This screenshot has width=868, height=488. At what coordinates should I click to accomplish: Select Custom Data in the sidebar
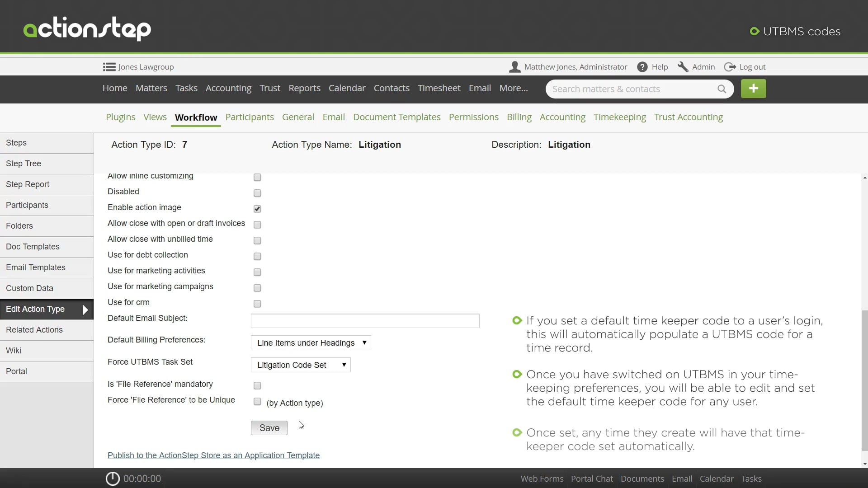point(30,288)
